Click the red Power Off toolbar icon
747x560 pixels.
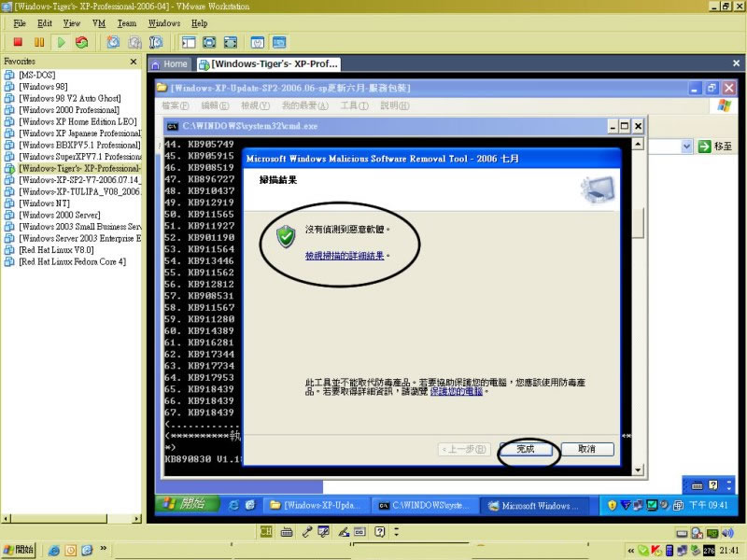point(18,42)
